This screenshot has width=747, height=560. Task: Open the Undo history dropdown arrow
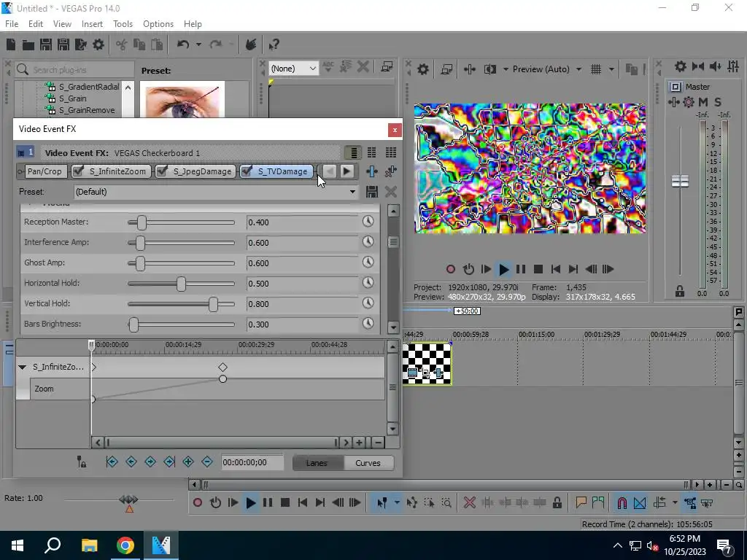[198, 44]
